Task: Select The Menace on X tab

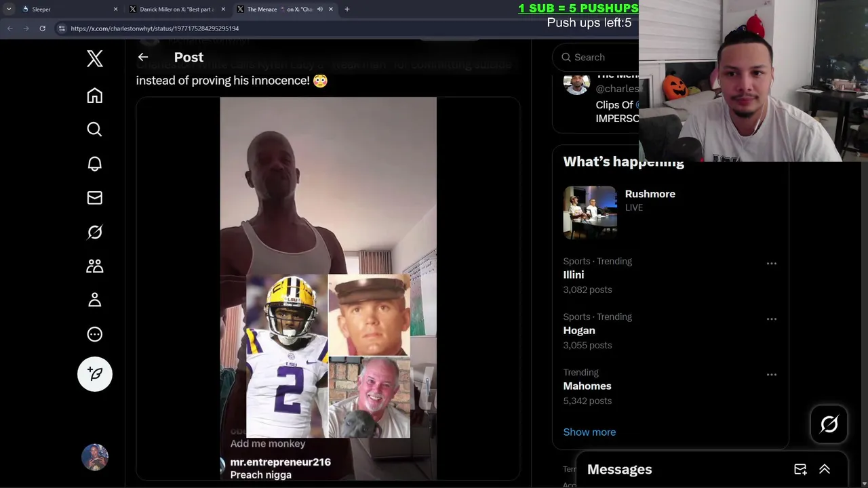Action: click(285, 9)
